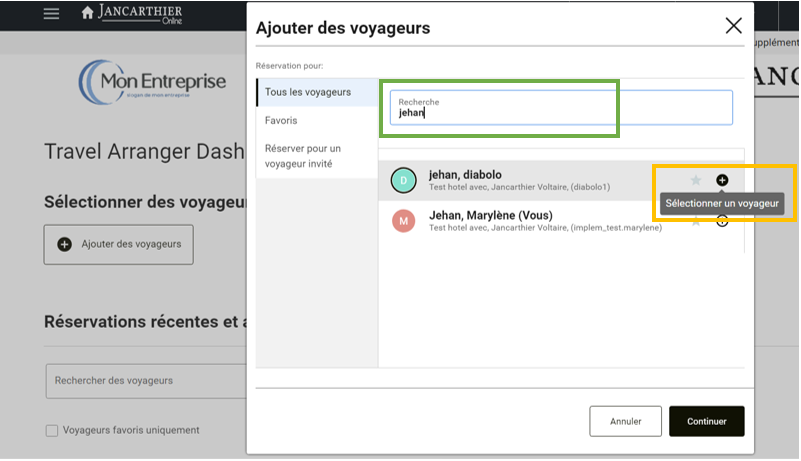The image size is (801, 461).
Task: Star Jehan, Marylène as a favorite
Action: [x=696, y=221]
